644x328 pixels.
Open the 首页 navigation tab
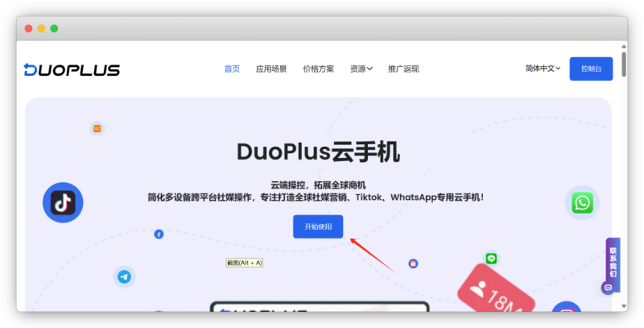pyautogui.click(x=232, y=69)
